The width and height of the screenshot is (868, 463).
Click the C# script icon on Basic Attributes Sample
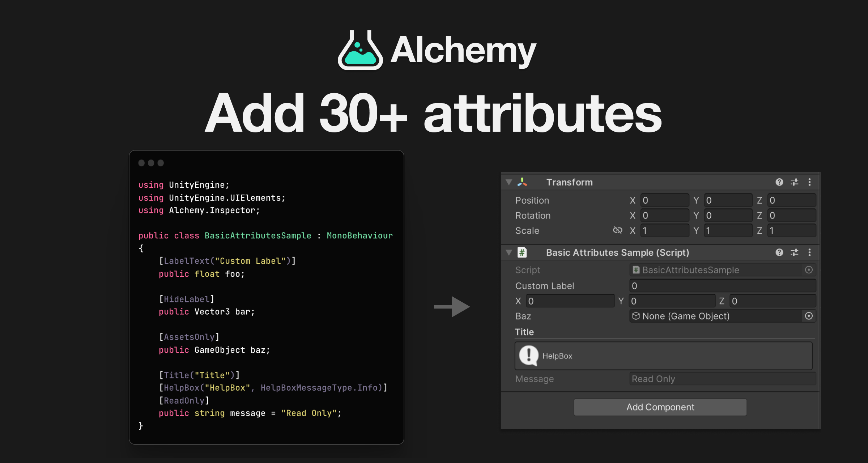522,252
